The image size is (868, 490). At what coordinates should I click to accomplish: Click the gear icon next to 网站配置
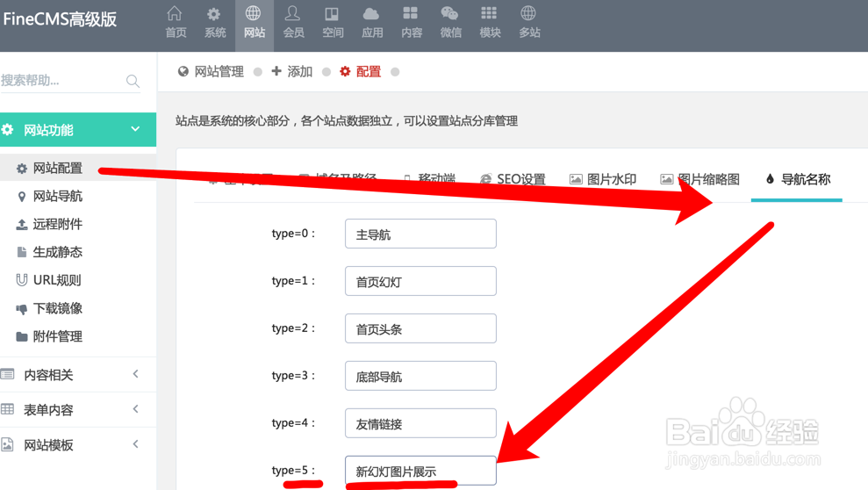coord(22,169)
